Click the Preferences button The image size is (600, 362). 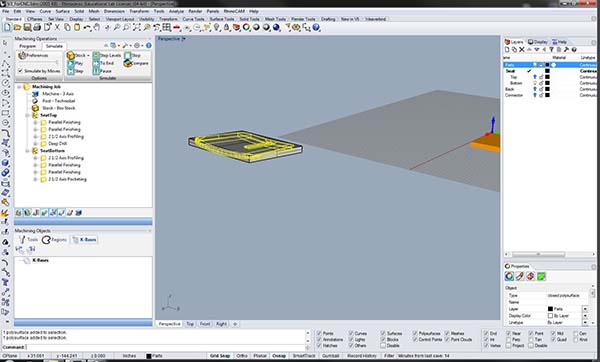[34, 55]
